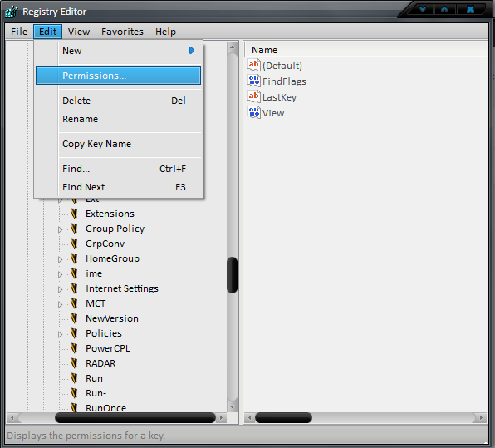Click values pane scroll left arrow
This screenshot has width=495, height=448.
click(249, 418)
